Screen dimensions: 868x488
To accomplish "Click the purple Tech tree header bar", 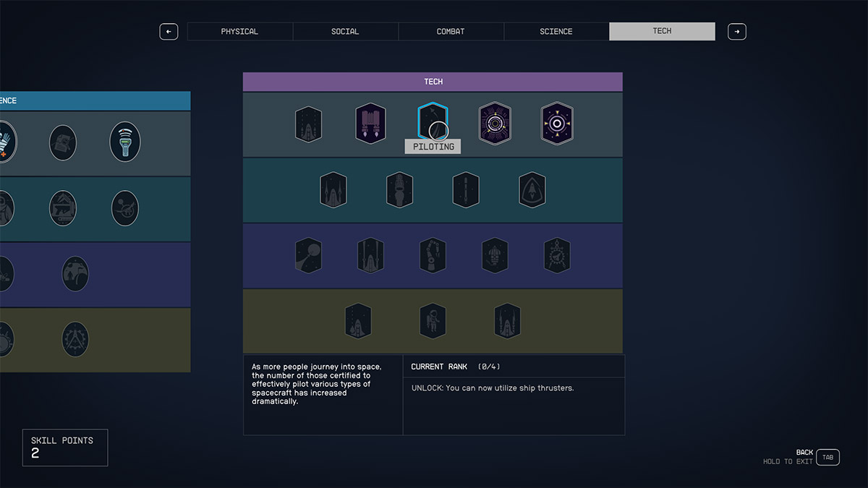I will pos(433,82).
